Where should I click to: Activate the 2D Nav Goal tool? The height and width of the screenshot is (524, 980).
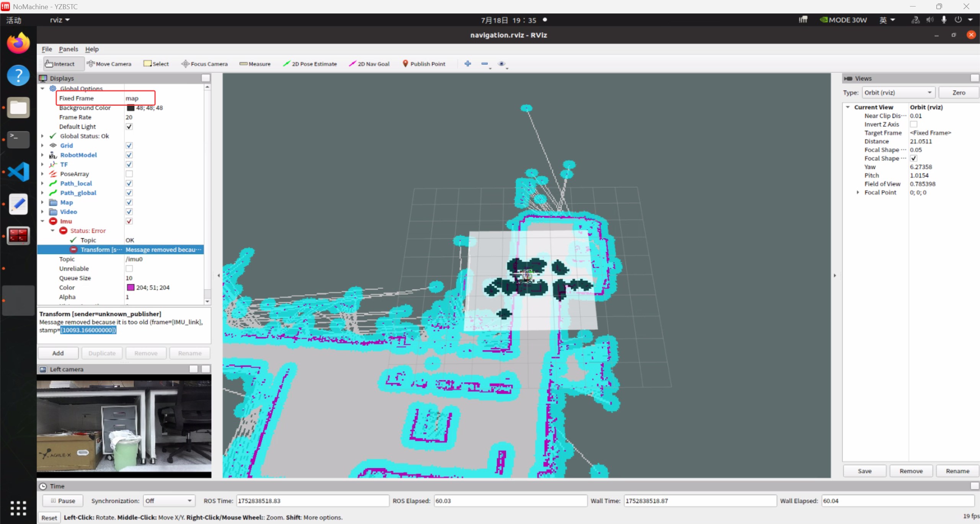click(369, 64)
